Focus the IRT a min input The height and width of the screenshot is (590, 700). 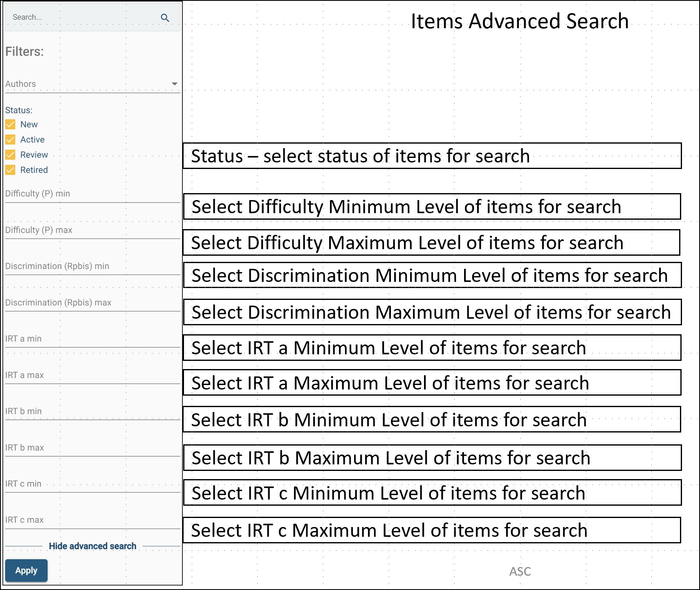pyautogui.click(x=92, y=339)
